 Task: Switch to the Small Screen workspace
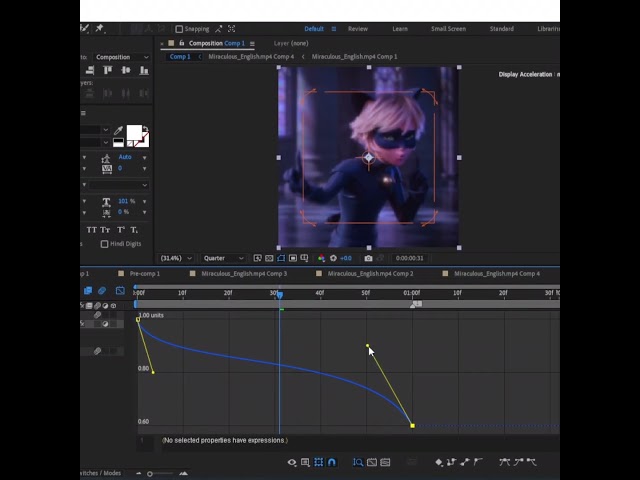pyautogui.click(x=448, y=29)
